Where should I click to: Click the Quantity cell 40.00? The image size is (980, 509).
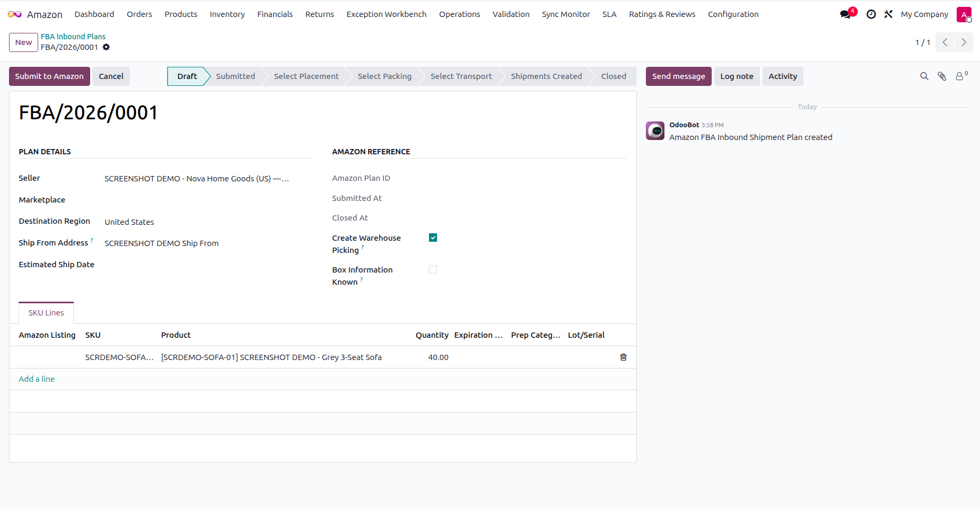point(432,357)
